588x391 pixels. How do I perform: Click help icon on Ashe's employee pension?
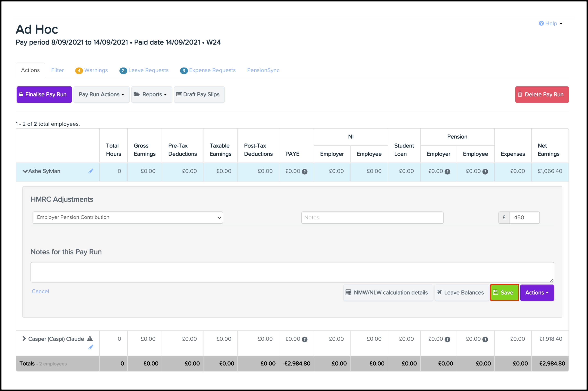pos(485,171)
